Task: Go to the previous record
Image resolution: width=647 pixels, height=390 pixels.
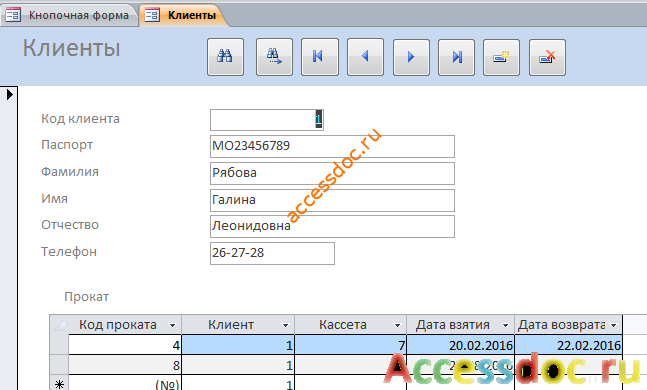Action: [x=366, y=57]
